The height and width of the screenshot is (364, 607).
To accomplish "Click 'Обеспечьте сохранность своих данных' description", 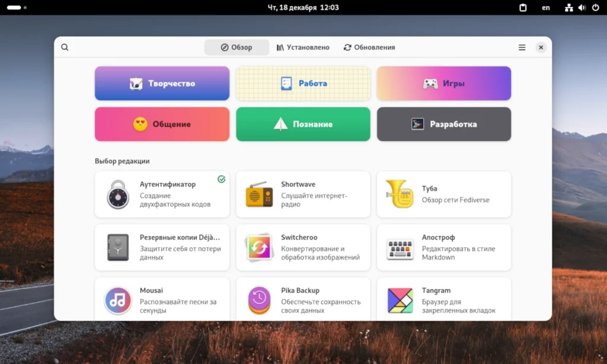I will 321,306.
